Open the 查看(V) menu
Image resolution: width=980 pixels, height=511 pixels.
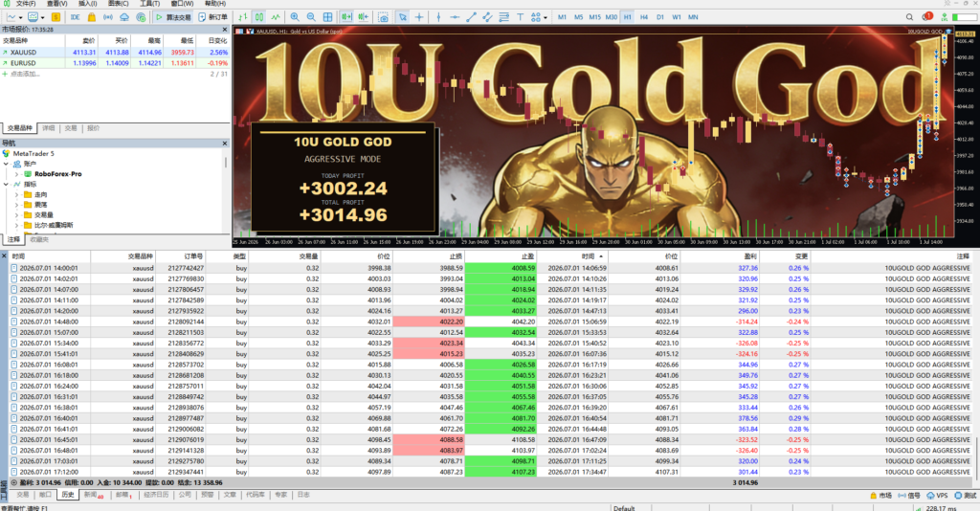coord(56,4)
